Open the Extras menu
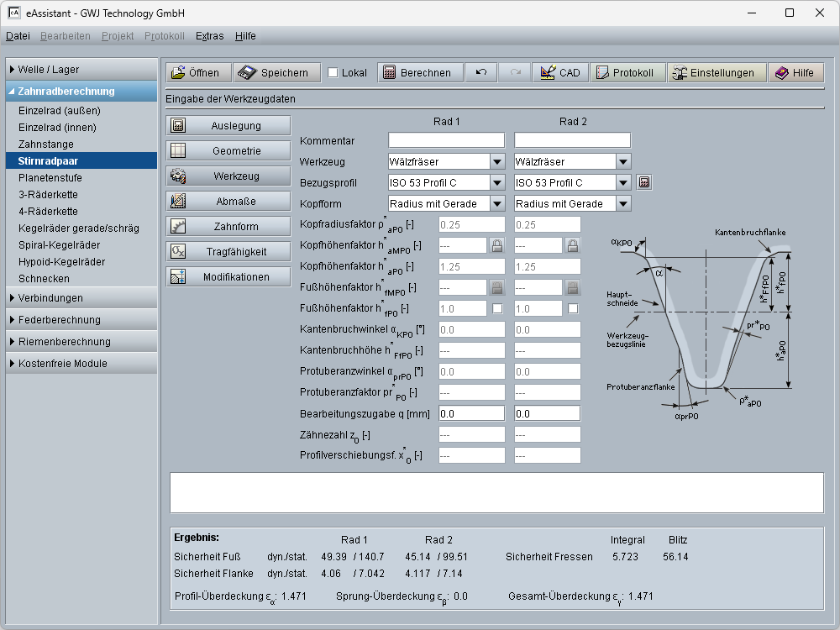Screen dimensions: 840x630 tap(209, 36)
